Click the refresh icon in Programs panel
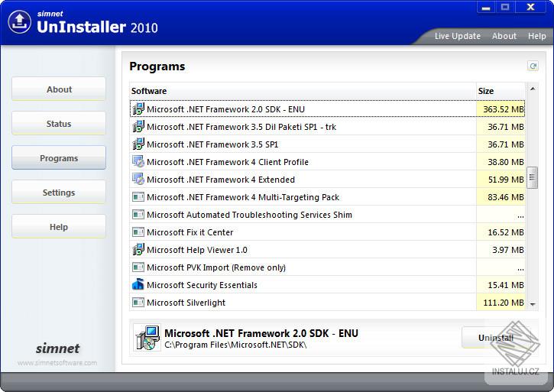The width and height of the screenshot is (554, 392). coord(533,66)
